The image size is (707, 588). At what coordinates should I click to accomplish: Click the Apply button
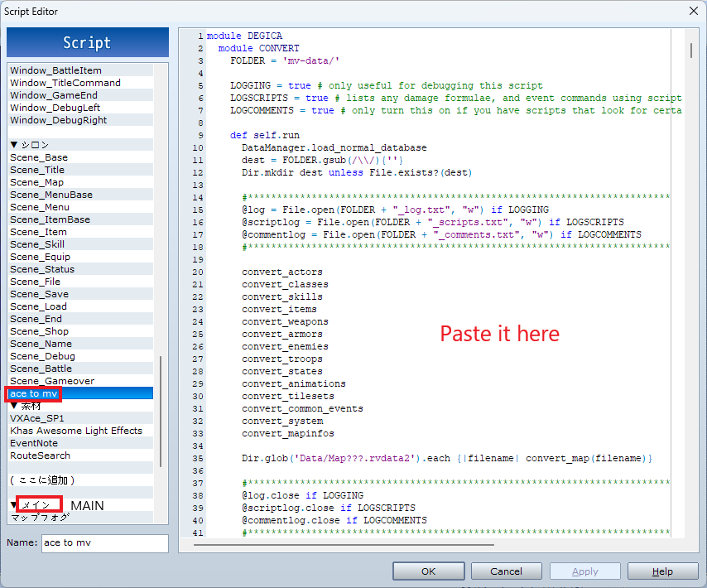click(584, 571)
